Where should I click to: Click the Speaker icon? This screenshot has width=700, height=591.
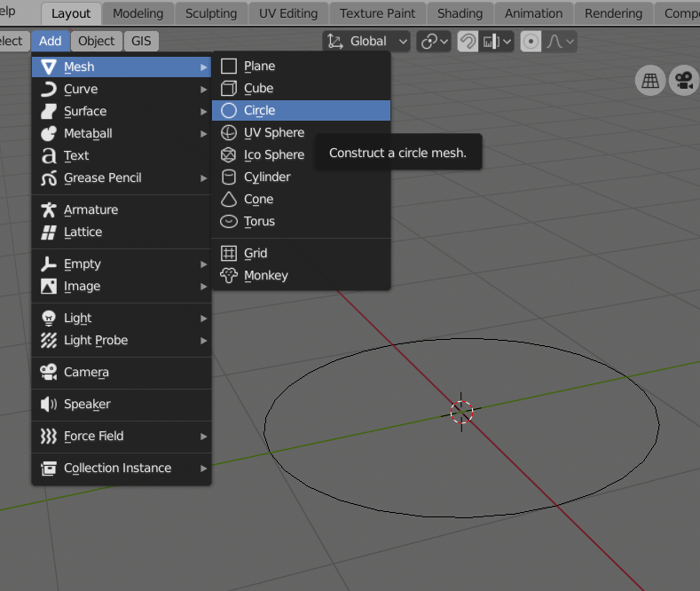click(x=49, y=405)
